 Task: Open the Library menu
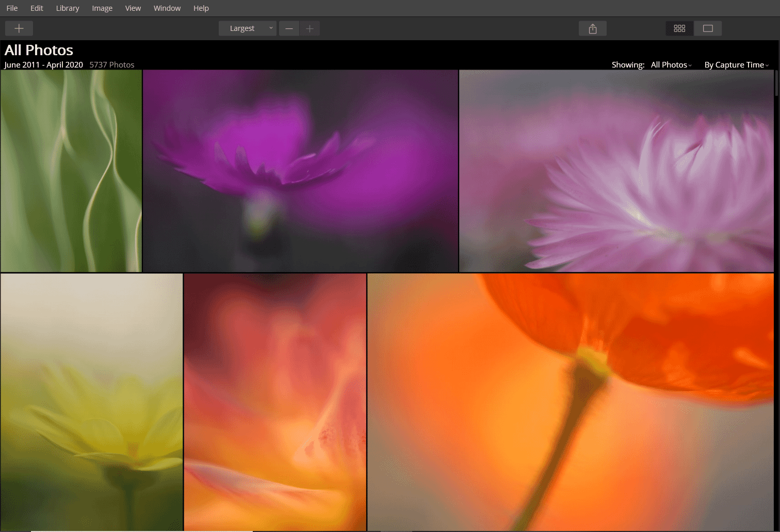(x=68, y=8)
